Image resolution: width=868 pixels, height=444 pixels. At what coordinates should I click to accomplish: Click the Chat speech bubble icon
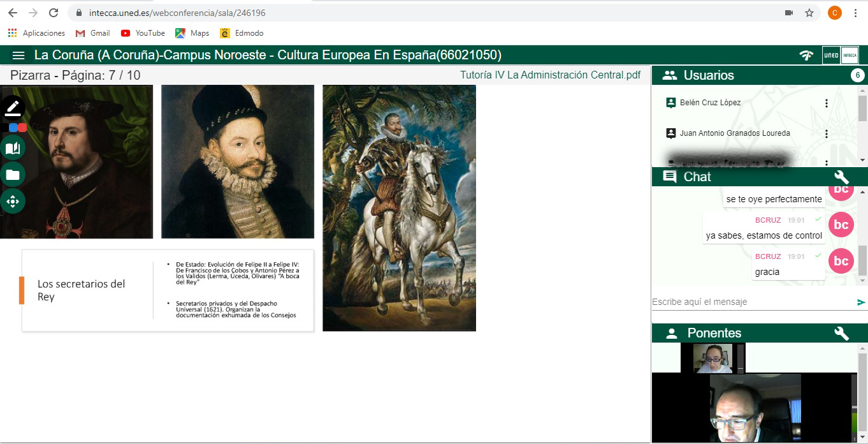(x=670, y=177)
